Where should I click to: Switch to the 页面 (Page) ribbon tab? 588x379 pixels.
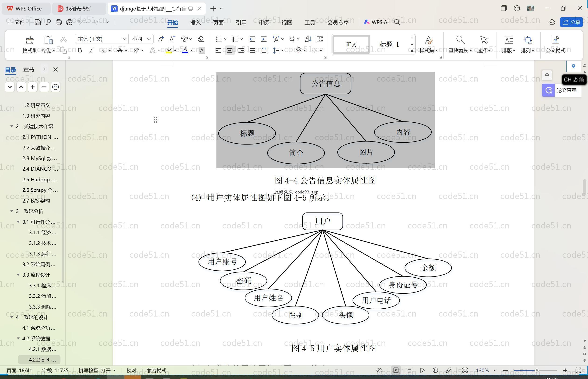(x=218, y=23)
